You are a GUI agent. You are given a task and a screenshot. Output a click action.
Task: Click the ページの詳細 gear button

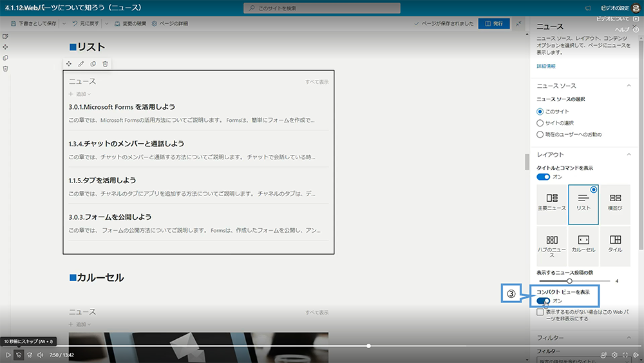coord(169,23)
